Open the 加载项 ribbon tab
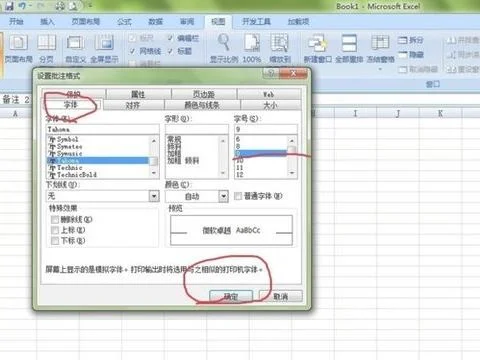This screenshot has height=360, width=480. click(x=298, y=22)
